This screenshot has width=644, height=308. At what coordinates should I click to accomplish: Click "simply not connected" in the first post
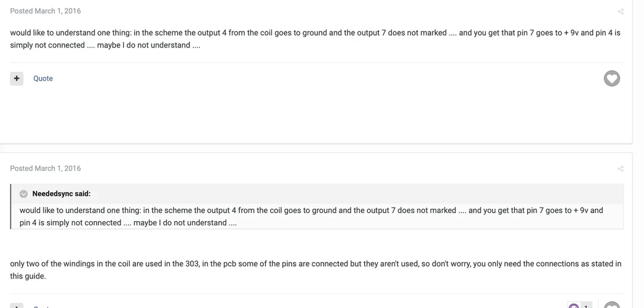(47, 46)
